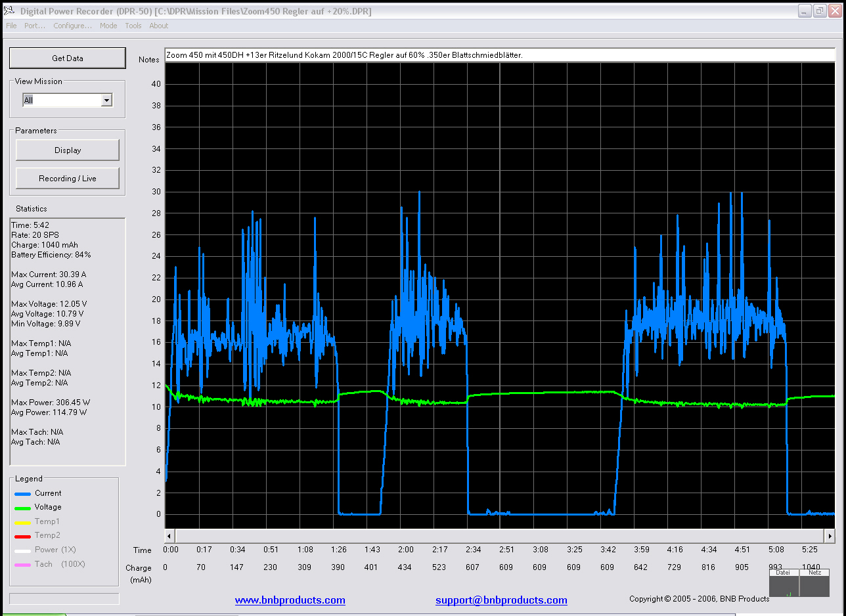846x616 pixels.
Task: Open the Mode menu
Action: point(108,26)
